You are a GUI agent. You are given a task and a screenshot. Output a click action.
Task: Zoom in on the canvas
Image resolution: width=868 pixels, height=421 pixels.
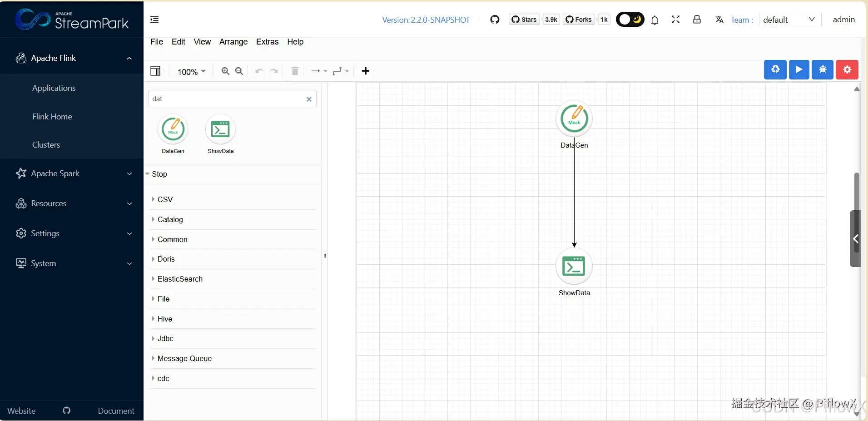click(x=225, y=71)
